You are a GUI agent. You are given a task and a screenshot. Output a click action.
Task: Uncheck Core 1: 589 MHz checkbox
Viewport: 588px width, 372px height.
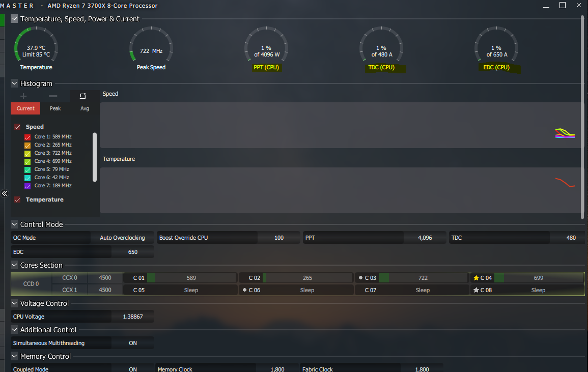(27, 137)
